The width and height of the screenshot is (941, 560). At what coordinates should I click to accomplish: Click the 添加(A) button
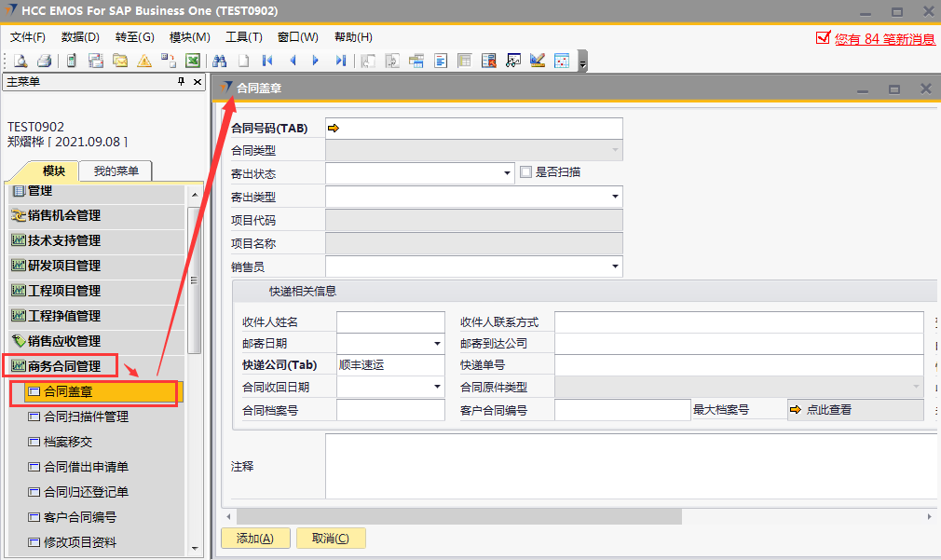[254, 539]
